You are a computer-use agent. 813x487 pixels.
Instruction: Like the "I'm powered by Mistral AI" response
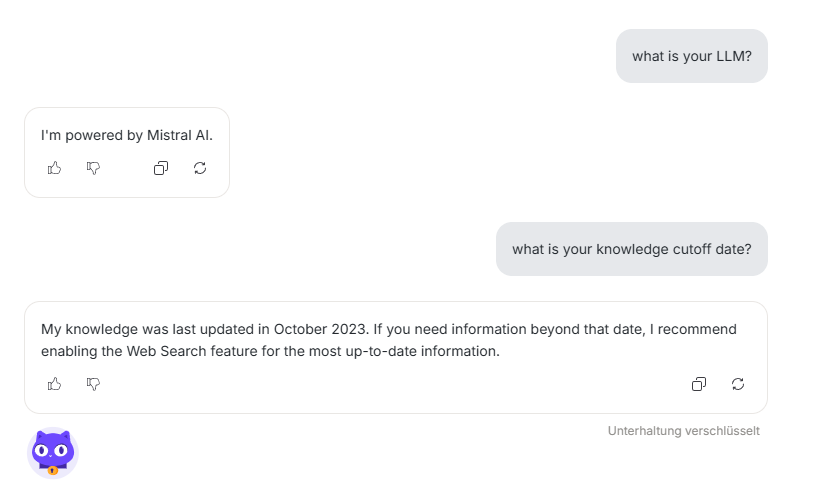coord(55,168)
